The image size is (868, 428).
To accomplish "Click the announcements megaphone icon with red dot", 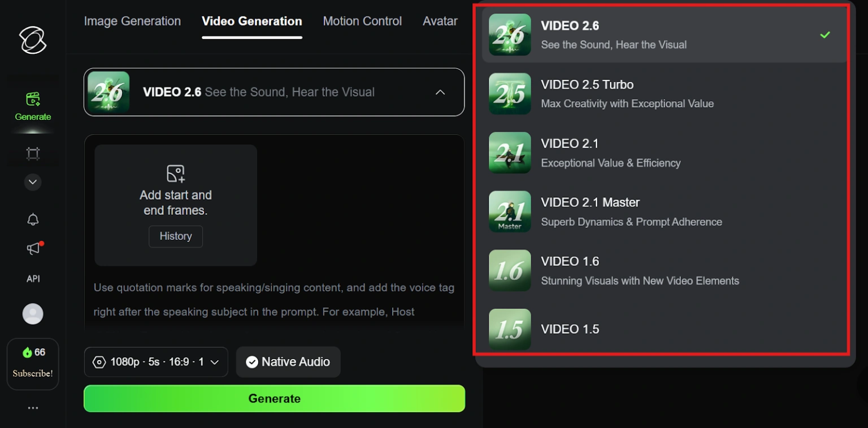I will click(x=33, y=249).
